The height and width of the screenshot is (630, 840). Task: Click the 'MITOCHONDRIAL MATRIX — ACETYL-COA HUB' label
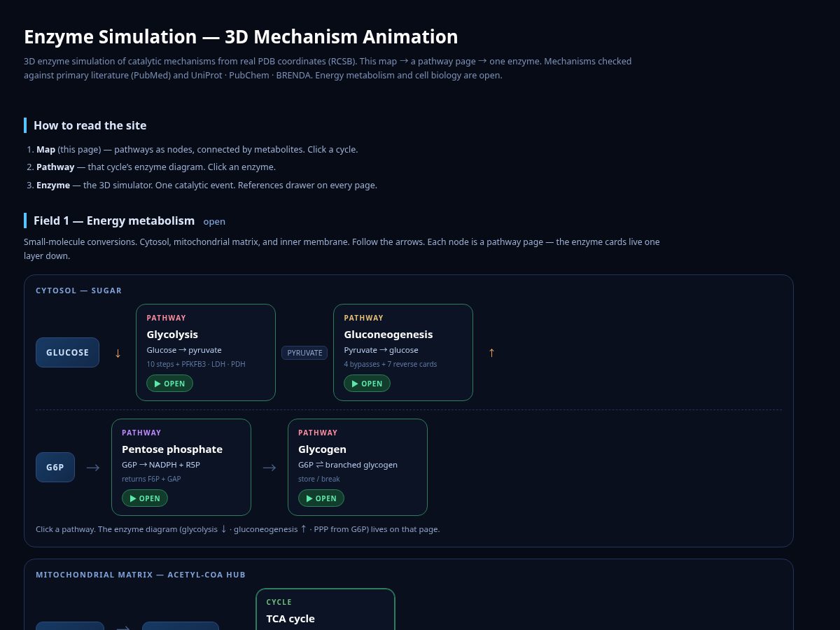[141, 575]
